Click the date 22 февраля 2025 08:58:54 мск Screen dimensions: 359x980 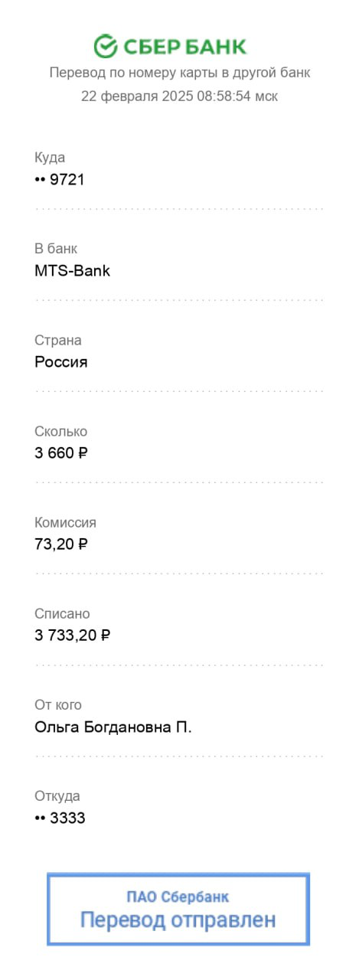click(x=180, y=96)
